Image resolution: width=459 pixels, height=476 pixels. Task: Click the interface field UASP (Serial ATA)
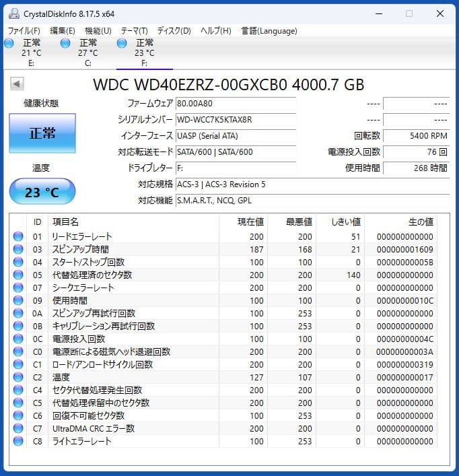[236, 136]
